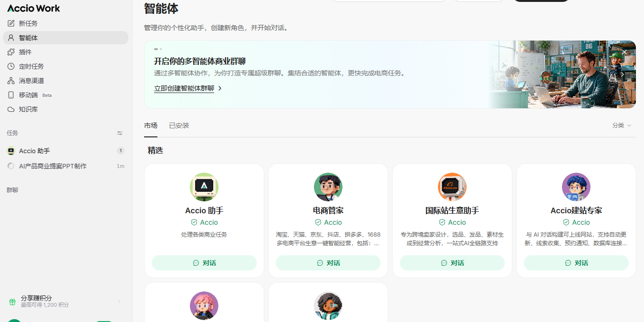Follow the 立即创建智能体群聊 link
This screenshot has width=644, height=322.
pos(188,88)
